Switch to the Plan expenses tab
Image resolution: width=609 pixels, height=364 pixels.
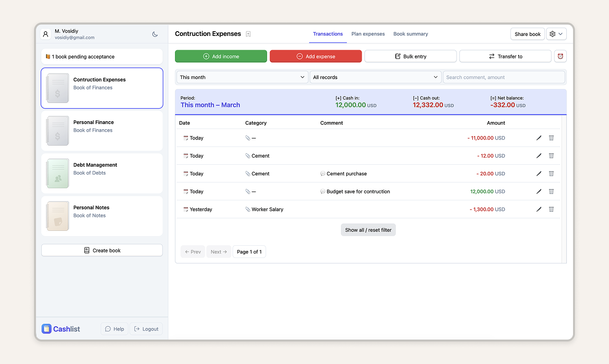(x=368, y=34)
